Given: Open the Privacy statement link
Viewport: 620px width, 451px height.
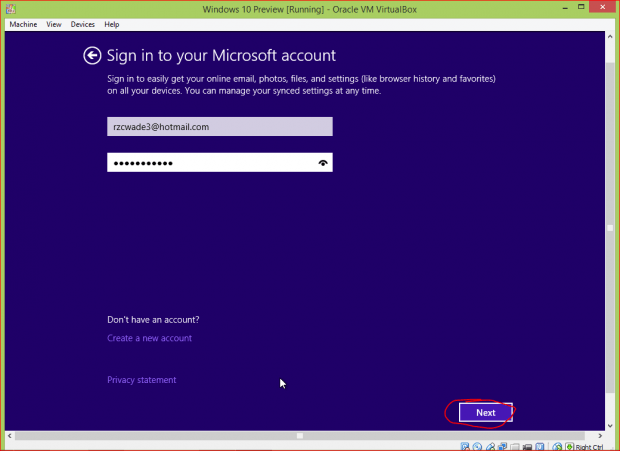Looking at the screenshot, I should click(x=142, y=380).
